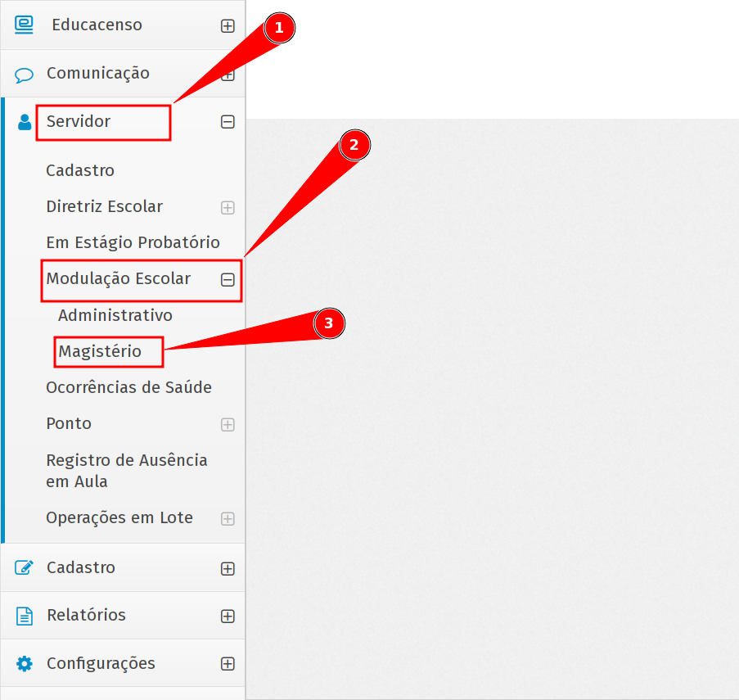Click the Comunicação speech bubble icon
Image resolution: width=739 pixels, height=700 pixels.
[x=25, y=75]
